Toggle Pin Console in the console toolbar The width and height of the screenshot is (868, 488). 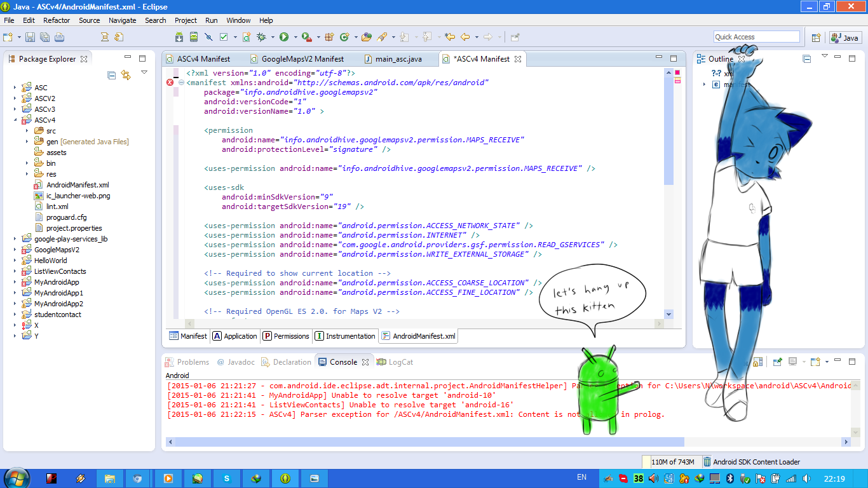777,362
